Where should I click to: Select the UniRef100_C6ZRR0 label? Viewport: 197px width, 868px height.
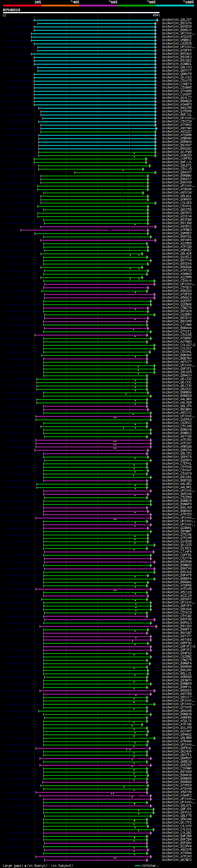point(177,315)
